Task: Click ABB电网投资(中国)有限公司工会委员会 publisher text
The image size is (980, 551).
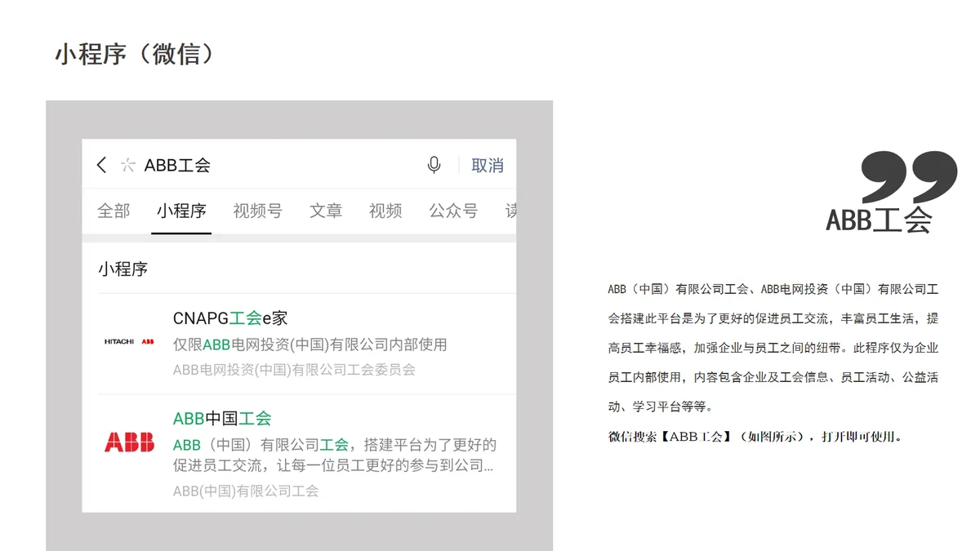Action: tap(294, 370)
